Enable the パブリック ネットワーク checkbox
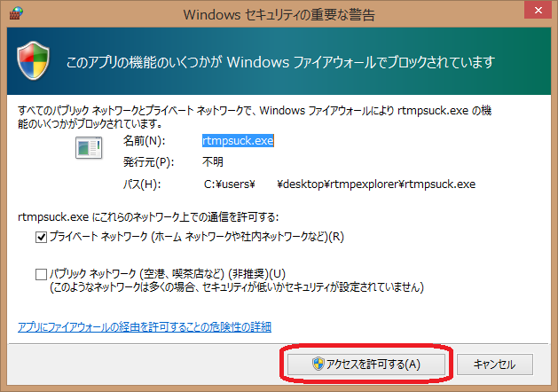The height and width of the screenshot is (392, 558). (42, 274)
